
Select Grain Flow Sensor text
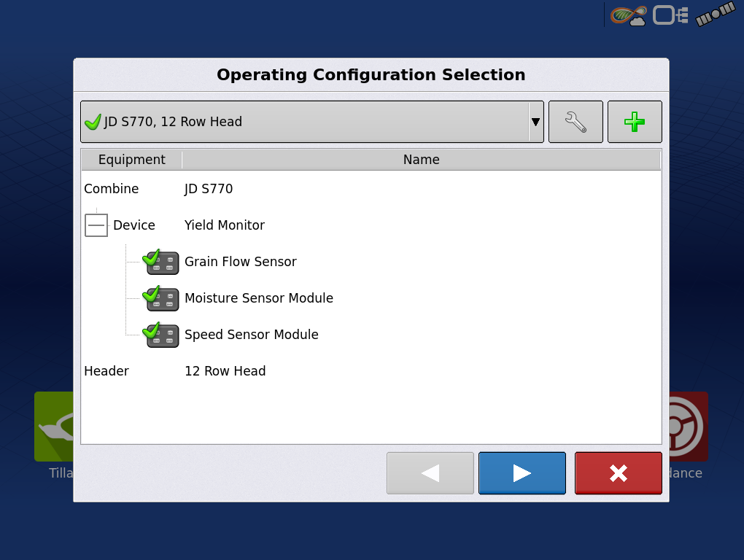coord(241,262)
